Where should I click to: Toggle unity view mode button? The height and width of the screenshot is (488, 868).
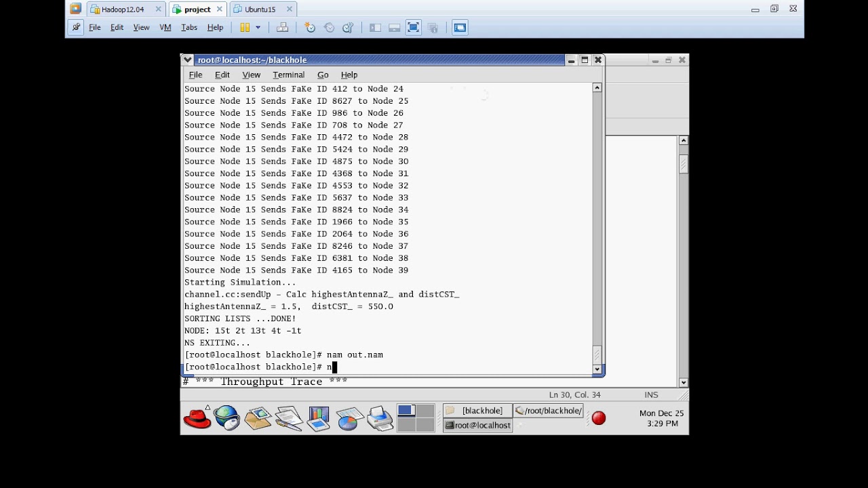pyautogui.click(x=433, y=28)
